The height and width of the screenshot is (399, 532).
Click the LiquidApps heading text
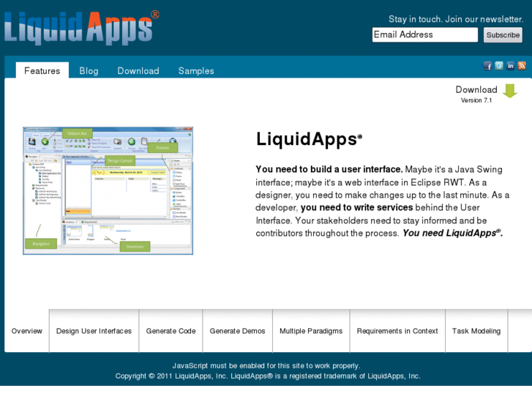[309, 139]
